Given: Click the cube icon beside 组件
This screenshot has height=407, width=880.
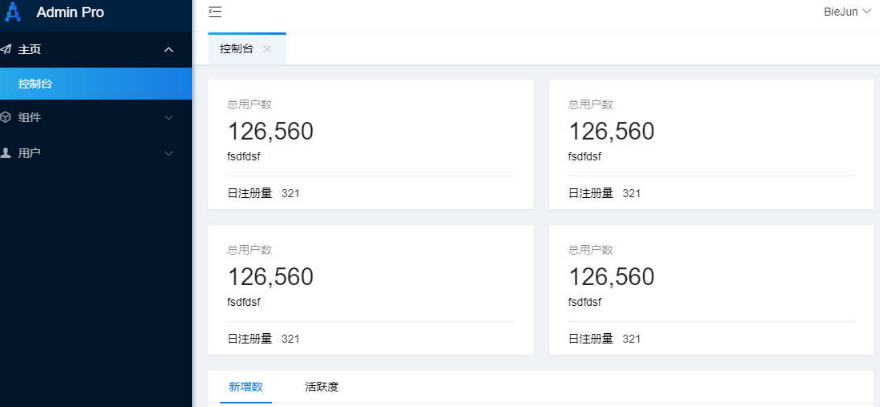Looking at the screenshot, I should (6, 117).
